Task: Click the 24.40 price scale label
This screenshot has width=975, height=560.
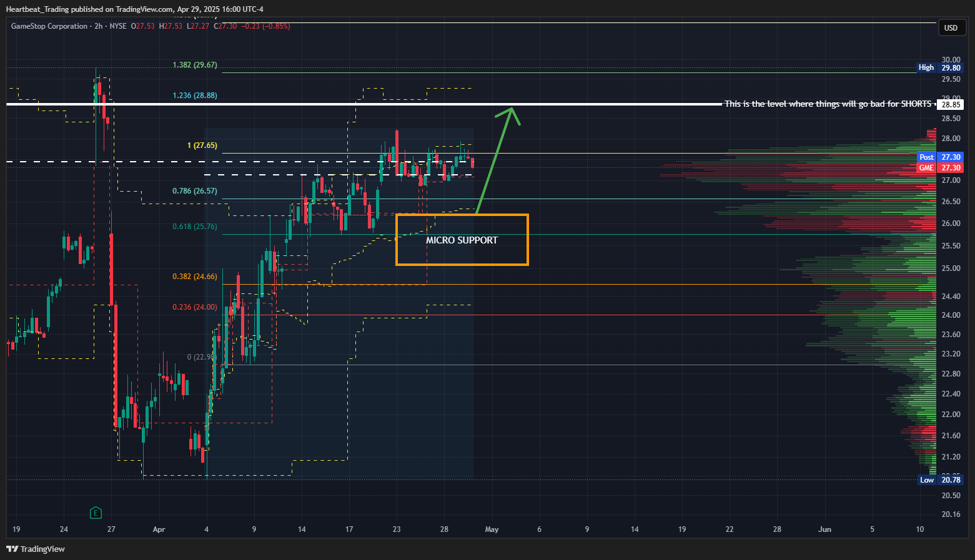Action: coord(951,297)
